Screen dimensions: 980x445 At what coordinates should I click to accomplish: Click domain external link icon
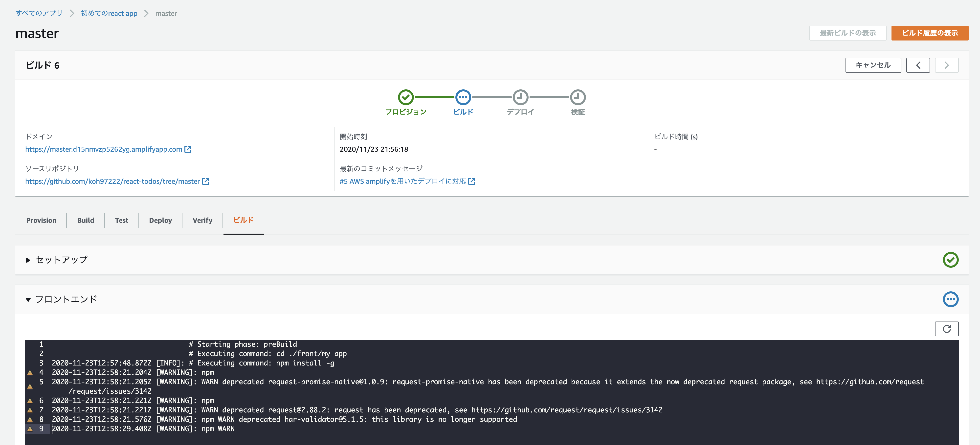188,149
